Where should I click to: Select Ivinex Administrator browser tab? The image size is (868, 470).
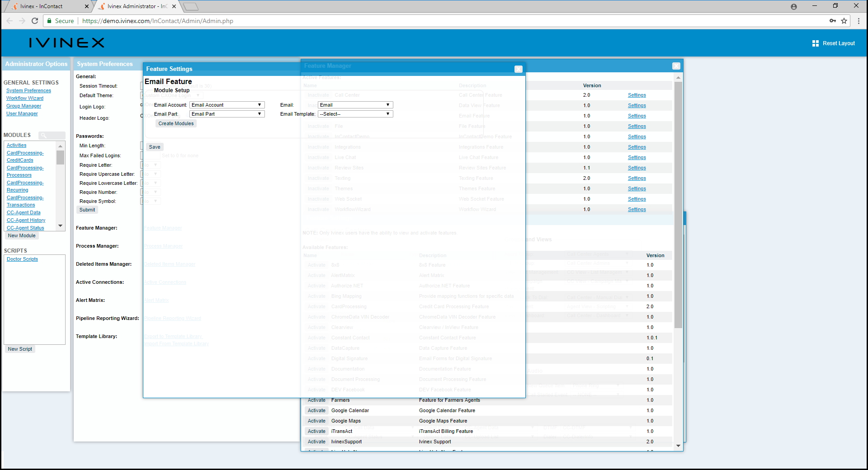coord(136,6)
